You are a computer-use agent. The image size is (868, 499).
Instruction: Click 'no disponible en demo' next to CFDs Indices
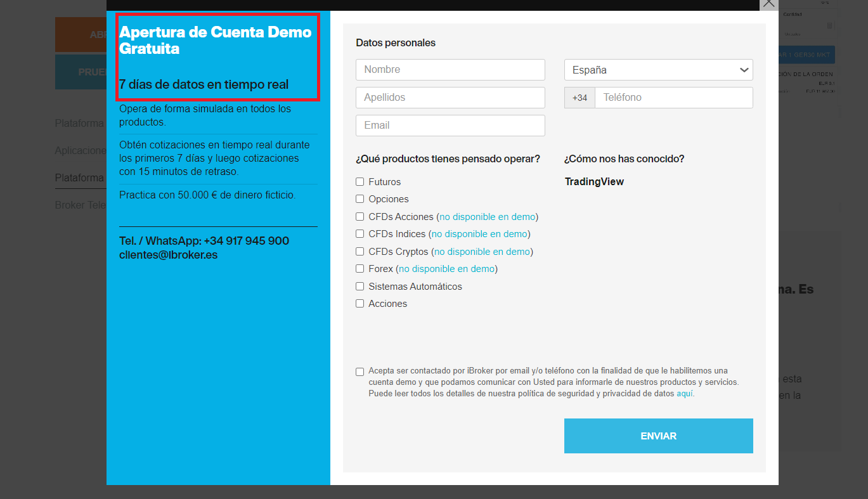[479, 234]
